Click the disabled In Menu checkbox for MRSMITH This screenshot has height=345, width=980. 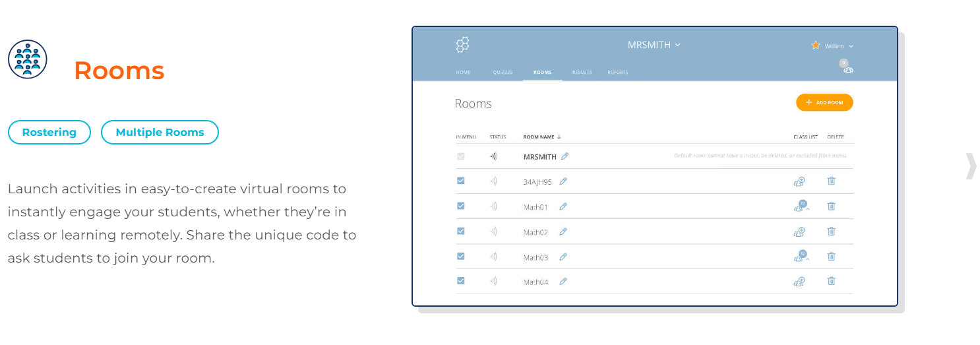[x=461, y=156]
